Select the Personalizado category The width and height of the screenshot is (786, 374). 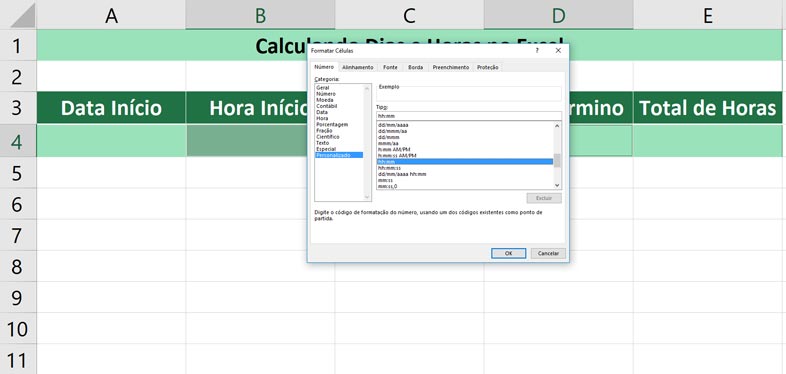click(x=339, y=155)
